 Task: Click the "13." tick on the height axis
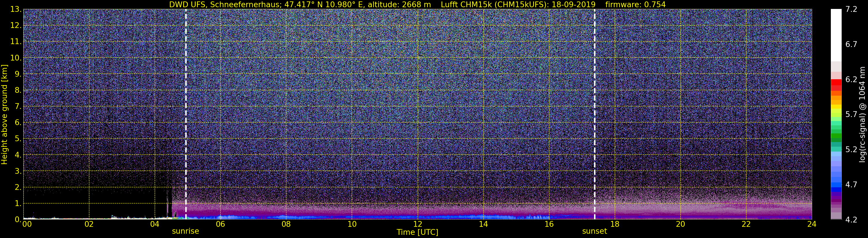coord(16,10)
